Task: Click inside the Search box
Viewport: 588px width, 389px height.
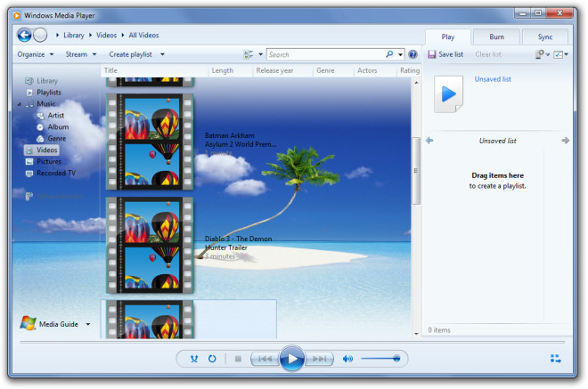Action: tap(326, 54)
